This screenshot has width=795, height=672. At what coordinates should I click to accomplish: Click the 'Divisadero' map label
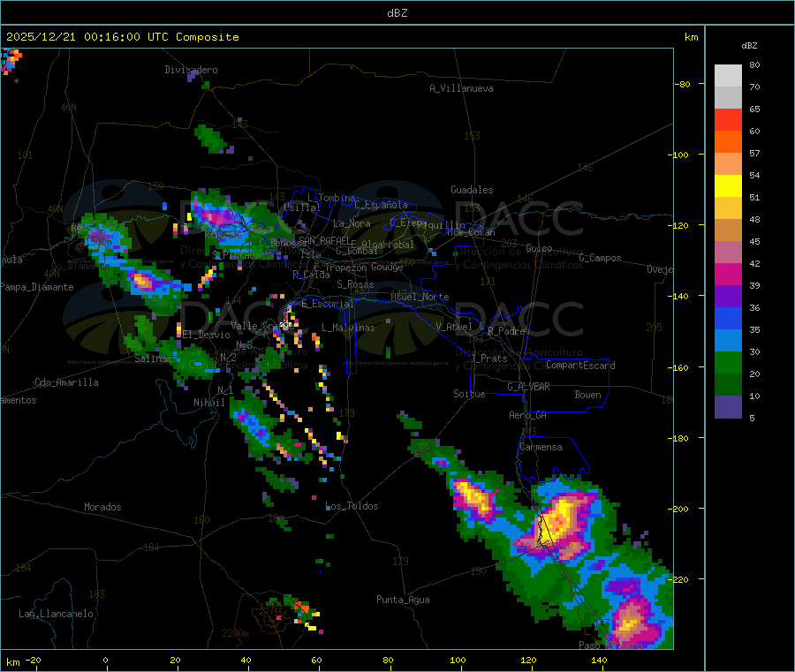pyautogui.click(x=191, y=70)
